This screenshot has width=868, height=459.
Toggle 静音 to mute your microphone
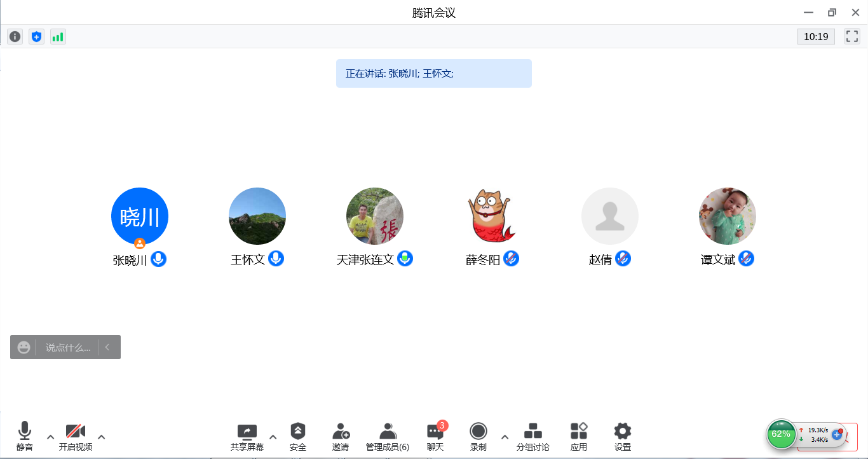(24, 435)
